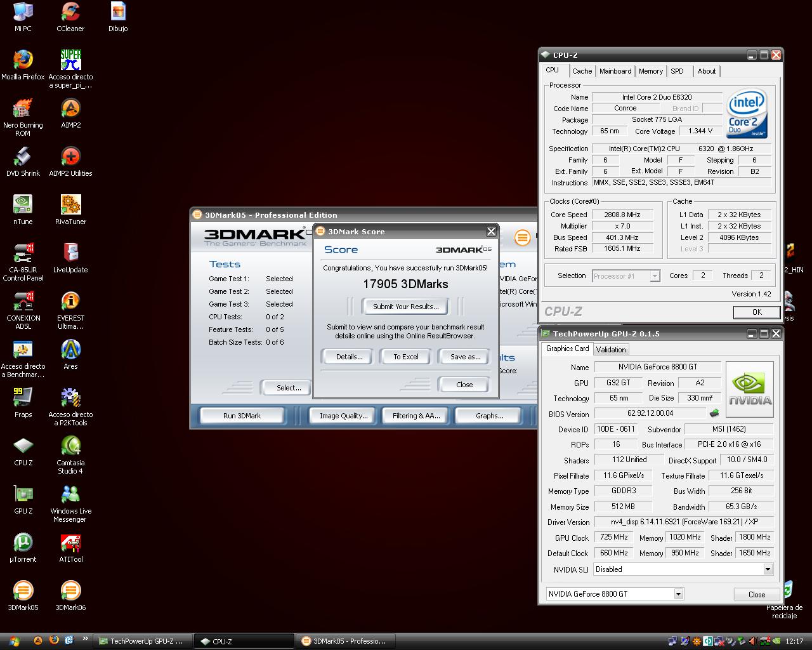Open the super_pi shortcut icon
Viewport: 812px width, 650px height.
pyautogui.click(x=70, y=69)
